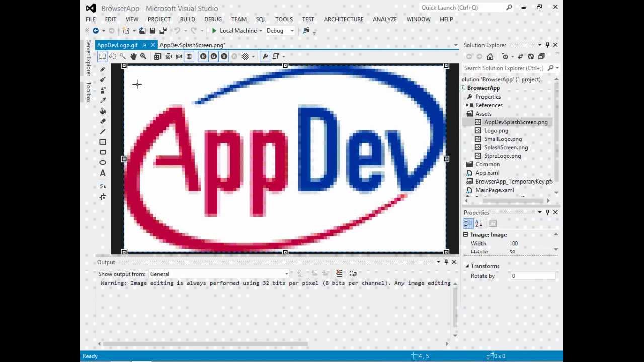Click the Flip image tool icon
The width and height of the screenshot is (644, 362).
pos(103,186)
